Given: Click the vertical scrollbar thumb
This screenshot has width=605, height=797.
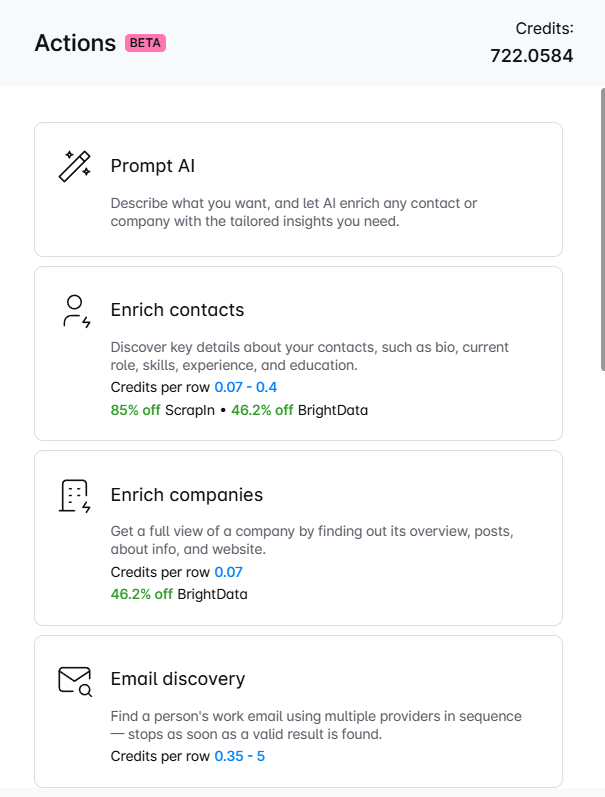Looking at the screenshot, I should click(602, 229).
